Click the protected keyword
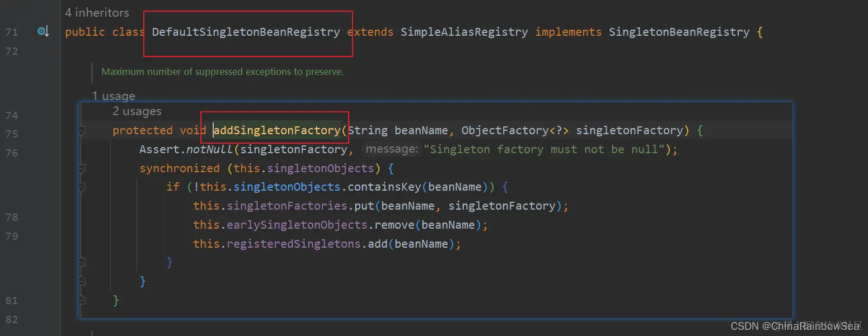 point(142,130)
